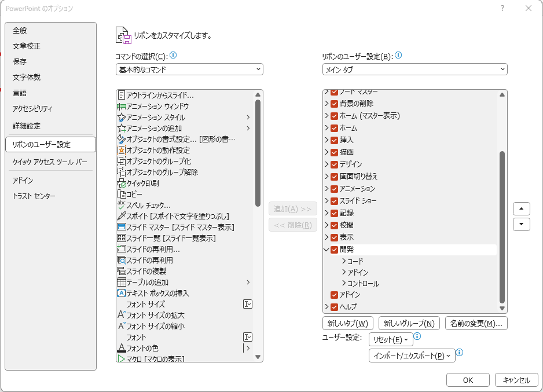543x392 pixels.
Task: Select the アウトラインからスライド command icon
Action: [121, 95]
